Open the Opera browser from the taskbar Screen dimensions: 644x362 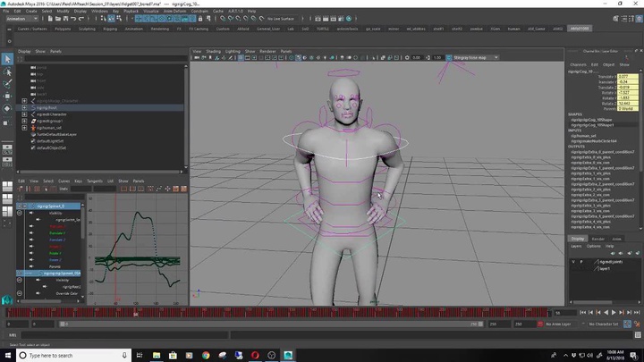coord(253,355)
